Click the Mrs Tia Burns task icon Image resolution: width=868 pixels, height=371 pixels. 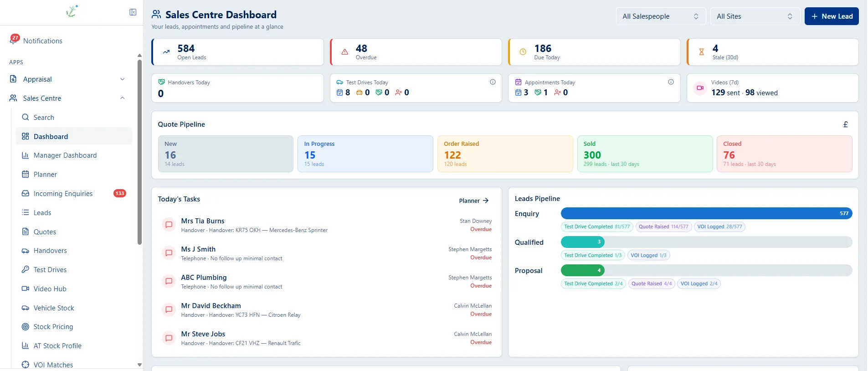point(169,225)
